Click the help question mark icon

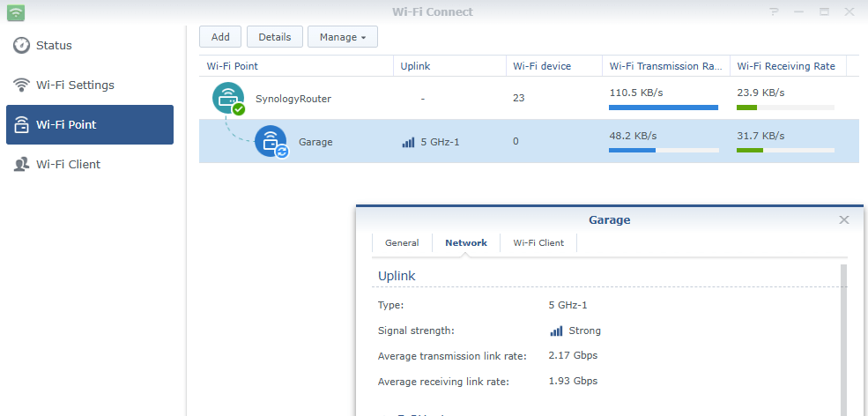coord(774,11)
